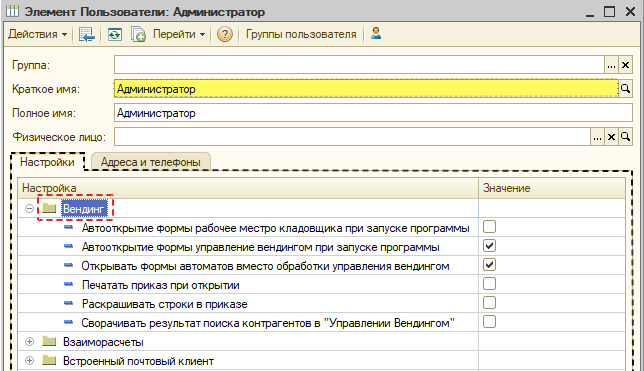Viewport: 644px width, 371px height.
Task: Clear the Физическое лицо field
Action: click(x=611, y=137)
